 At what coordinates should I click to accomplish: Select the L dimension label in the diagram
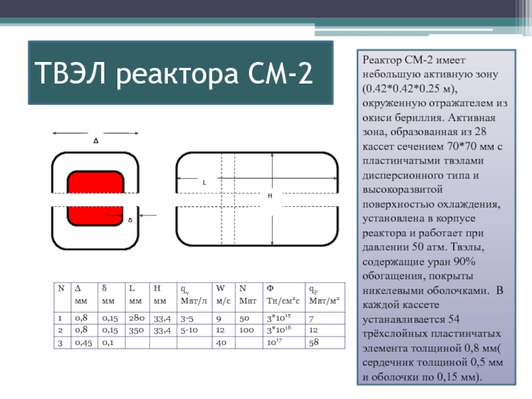pos(204,182)
